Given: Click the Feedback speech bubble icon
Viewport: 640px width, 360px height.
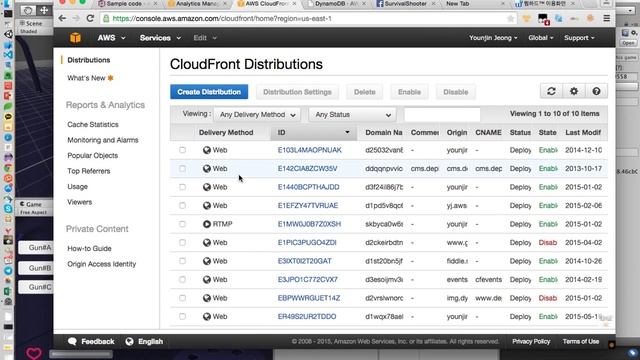Looking at the screenshot, I should coord(72,342).
